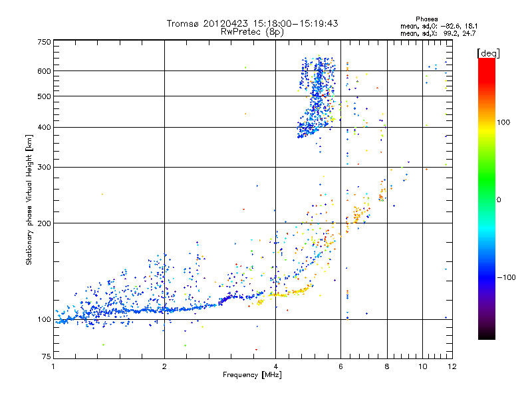Click the 'Stationary phase Virtual Height [km]' axis title
This screenshot has width=532, height=399.
coord(29,199)
